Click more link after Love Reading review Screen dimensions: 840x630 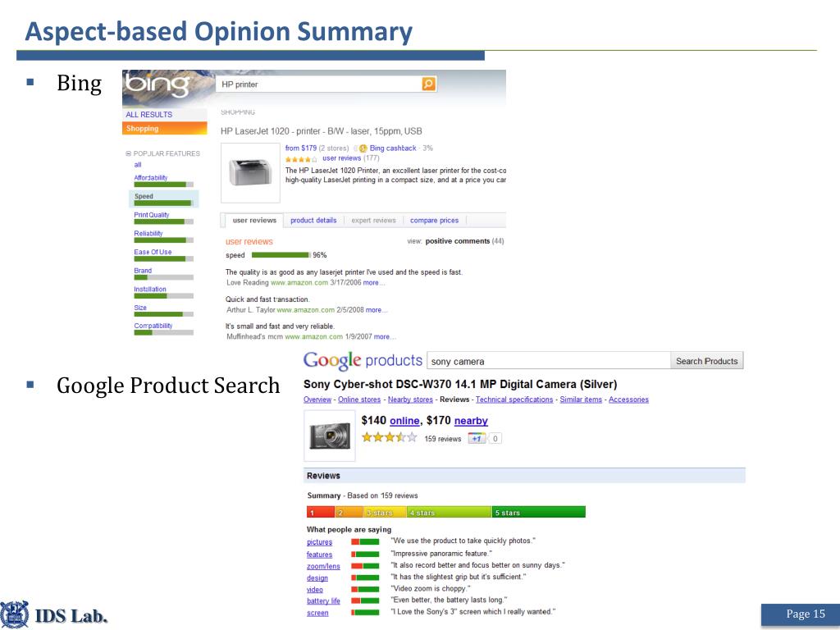click(373, 283)
